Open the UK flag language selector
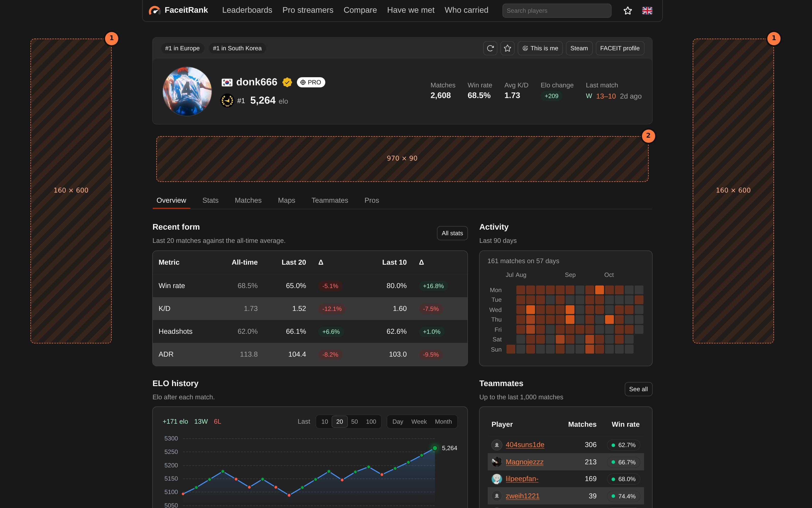The width and height of the screenshot is (812, 508). (x=647, y=11)
